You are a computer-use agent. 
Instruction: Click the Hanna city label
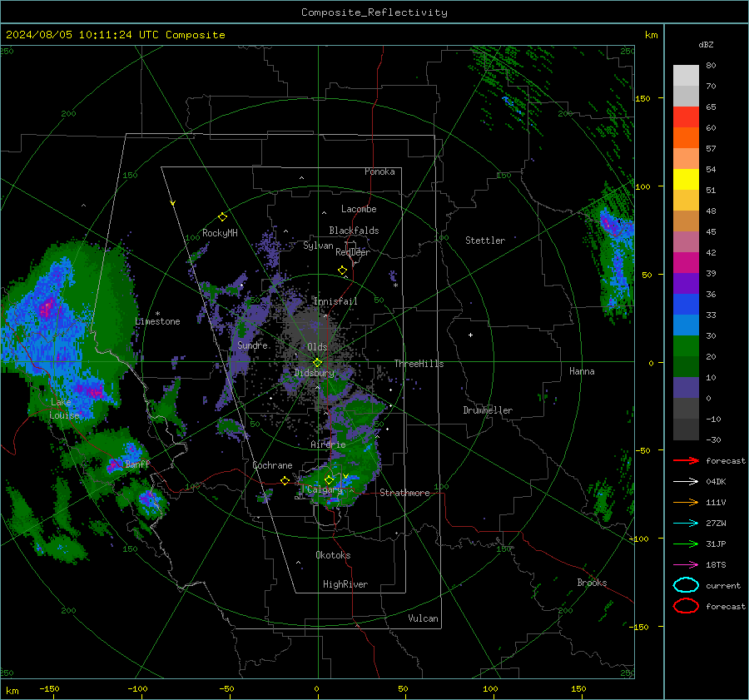[582, 371]
